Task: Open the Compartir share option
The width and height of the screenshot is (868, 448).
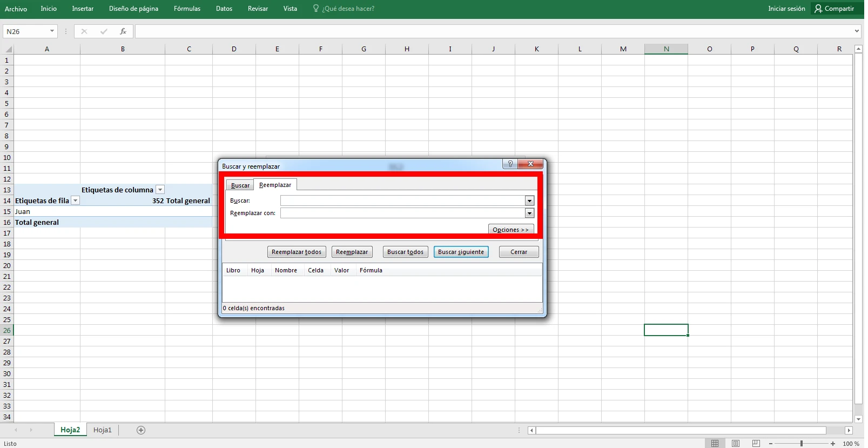Action: (835, 9)
